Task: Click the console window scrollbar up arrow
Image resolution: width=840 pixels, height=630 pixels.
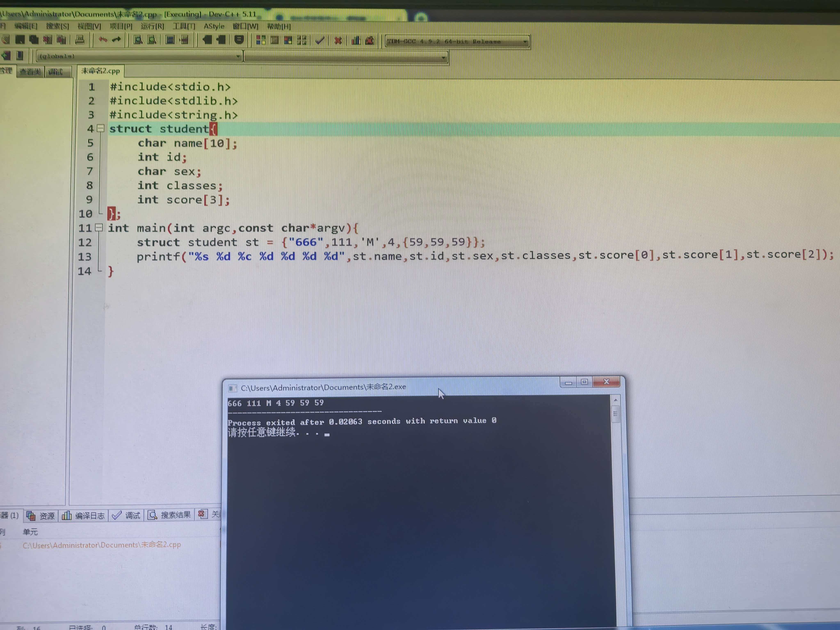Action: [x=615, y=400]
